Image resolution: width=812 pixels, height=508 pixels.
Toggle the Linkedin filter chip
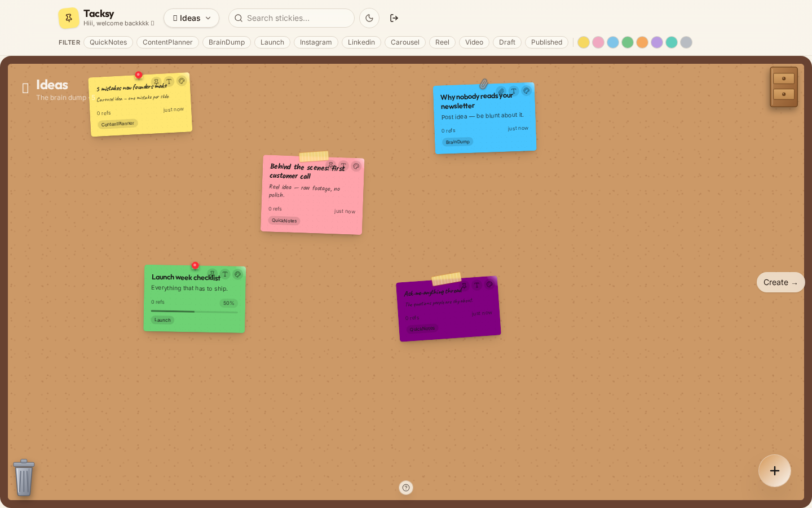361,42
